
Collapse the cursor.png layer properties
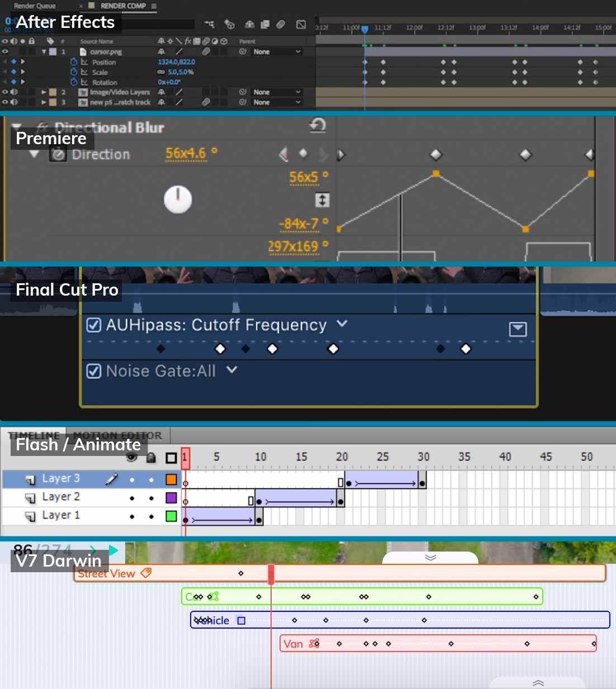44,51
